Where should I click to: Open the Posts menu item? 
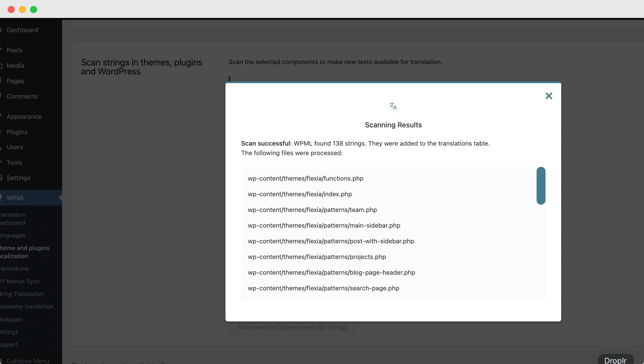pyautogui.click(x=14, y=50)
